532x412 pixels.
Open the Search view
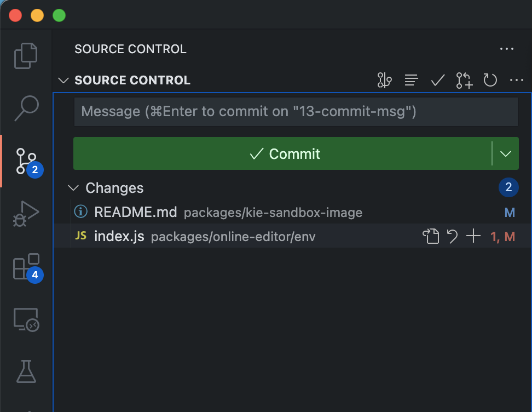pyautogui.click(x=26, y=108)
